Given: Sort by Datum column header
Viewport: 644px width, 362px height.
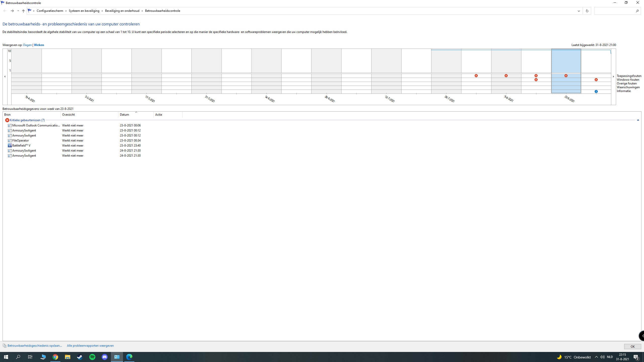Looking at the screenshot, I should click(136, 115).
